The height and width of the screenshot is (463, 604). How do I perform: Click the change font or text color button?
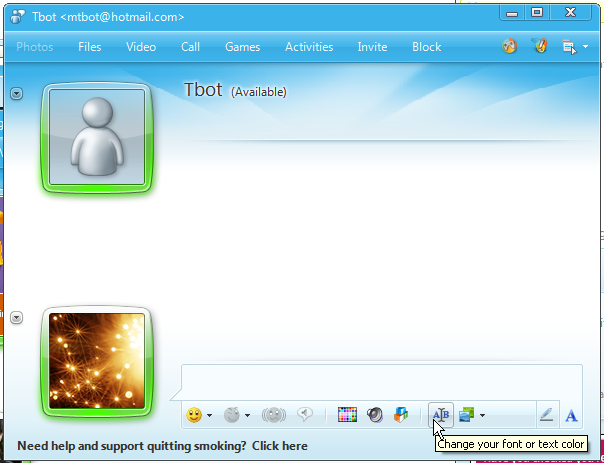click(x=440, y=415)
